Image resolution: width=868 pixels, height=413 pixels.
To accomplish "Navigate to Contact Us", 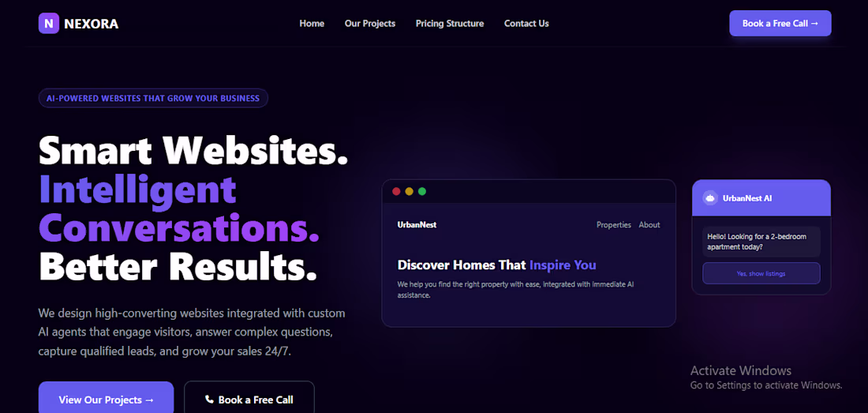I will pos(526,23).
